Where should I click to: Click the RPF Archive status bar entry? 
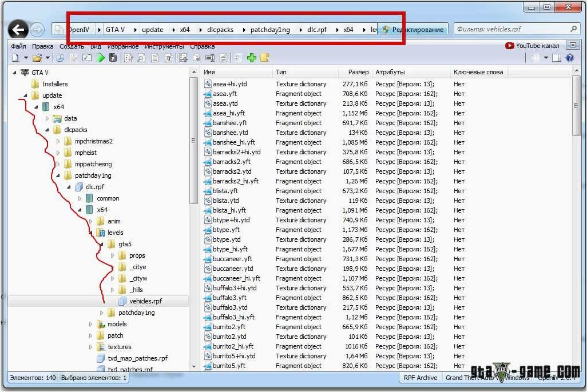pos(421,378)
